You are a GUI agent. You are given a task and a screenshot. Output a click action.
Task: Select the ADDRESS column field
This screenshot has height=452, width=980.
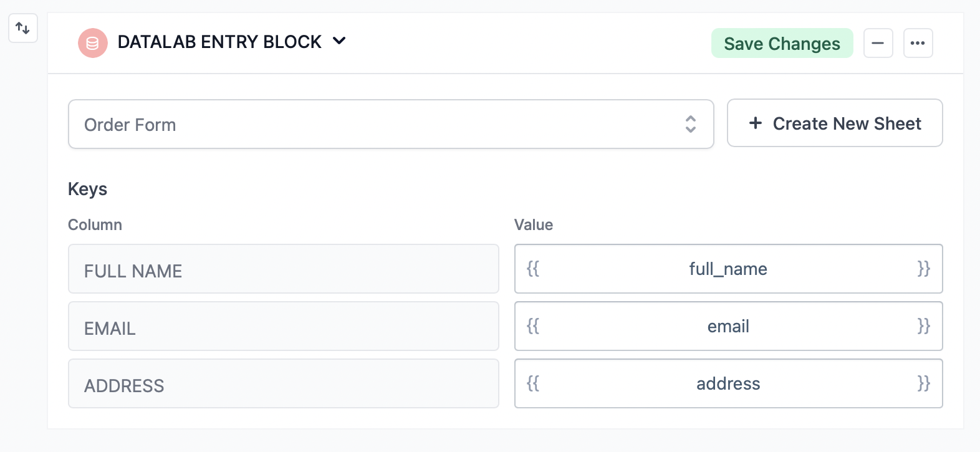tap(284, 383)
